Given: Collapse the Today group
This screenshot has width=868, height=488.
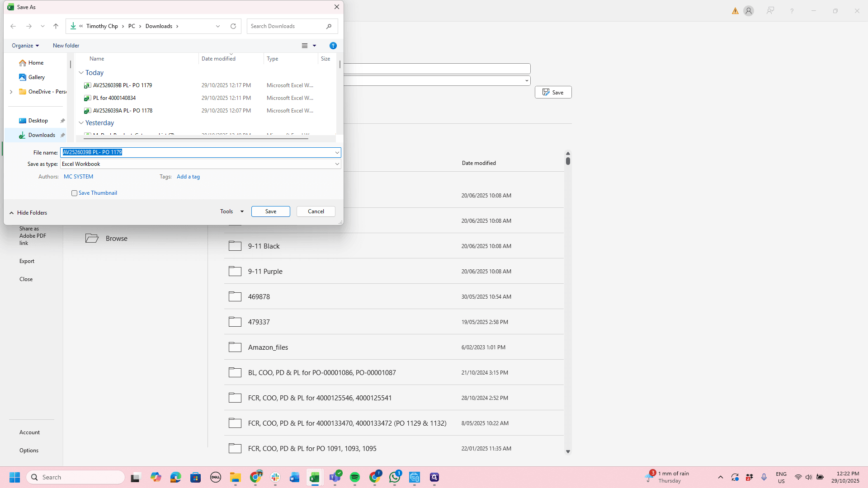Looking at the screenshot, I should [81, 73].
